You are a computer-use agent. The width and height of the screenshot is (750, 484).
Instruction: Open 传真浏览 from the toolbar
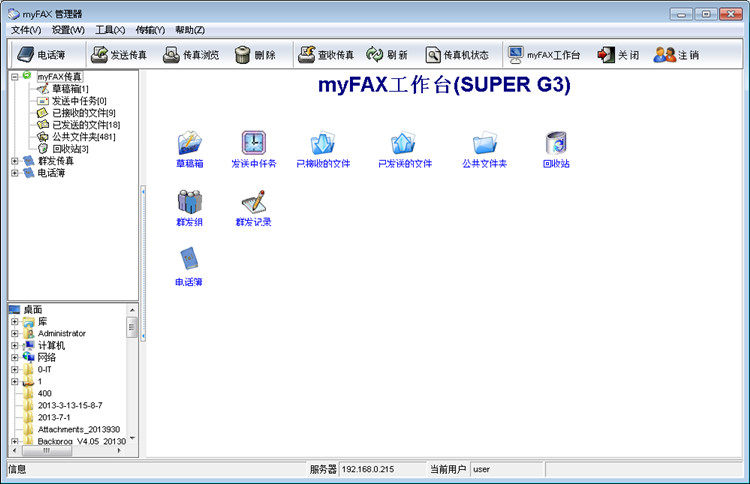coord(191,55)
